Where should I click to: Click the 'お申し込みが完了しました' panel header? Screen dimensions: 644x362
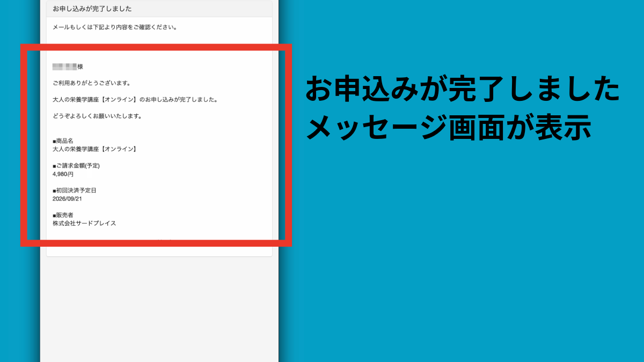(159, 9)
